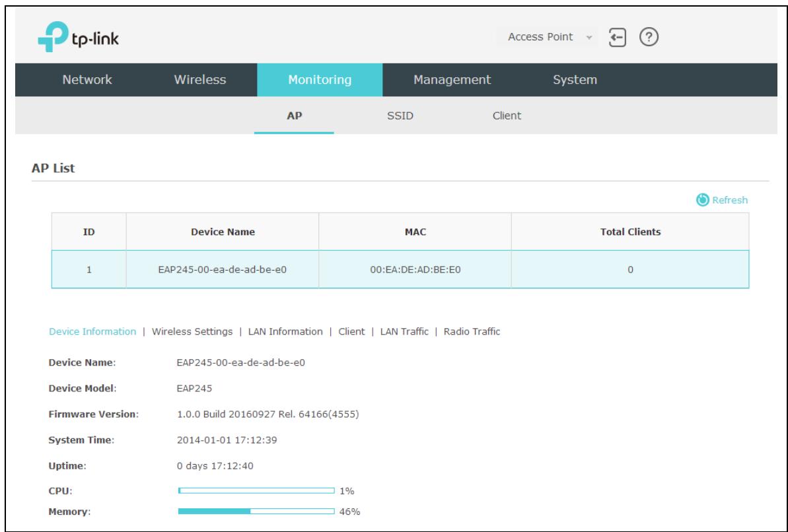
Task: Click the EAP245-00-ea-de-ad-be-e0 table cell
Action: [223, 270]
